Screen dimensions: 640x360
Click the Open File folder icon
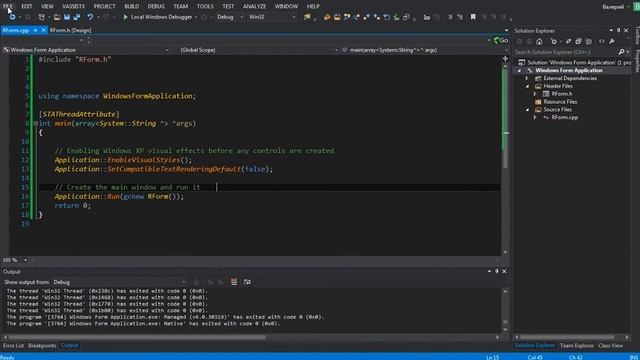tap(57, 17)
